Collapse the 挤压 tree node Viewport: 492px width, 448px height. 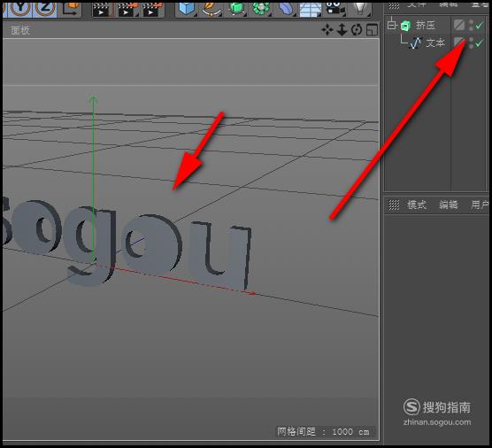(x=392, y=25)
